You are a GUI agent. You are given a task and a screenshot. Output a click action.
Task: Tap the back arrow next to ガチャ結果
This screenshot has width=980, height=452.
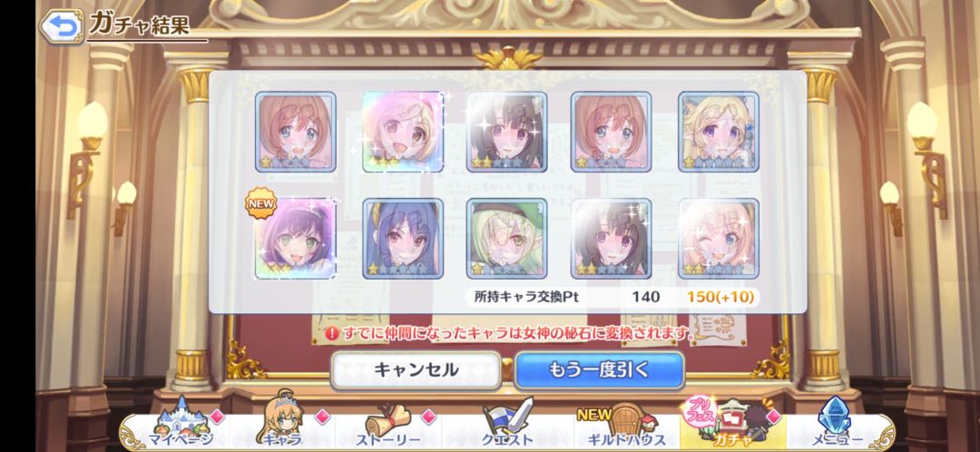pyautogui.click(x=62, y=26)
